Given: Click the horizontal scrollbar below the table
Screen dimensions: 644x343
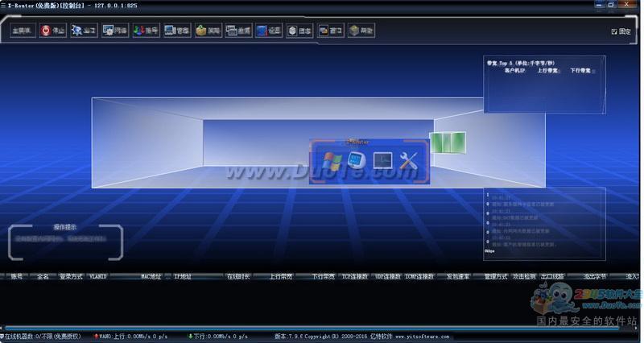Looking at the screenshot, I should tap(322, 328).
